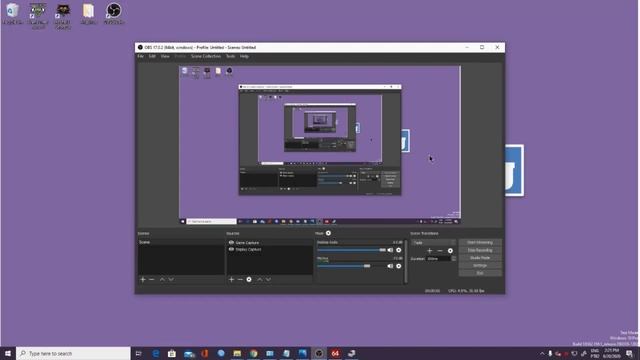Open Google Chrome from the taskbar
The image size is (640, 360).
(253, 353)
